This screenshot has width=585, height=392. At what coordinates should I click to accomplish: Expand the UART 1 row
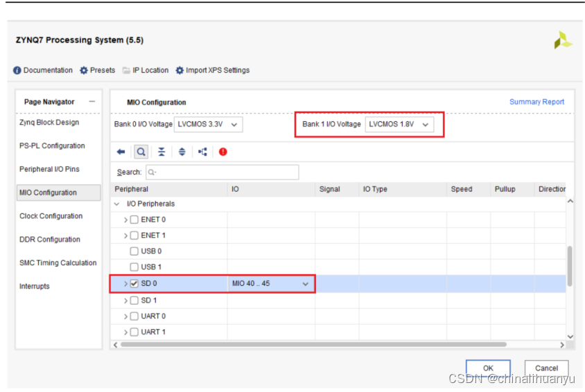[125, 332]
